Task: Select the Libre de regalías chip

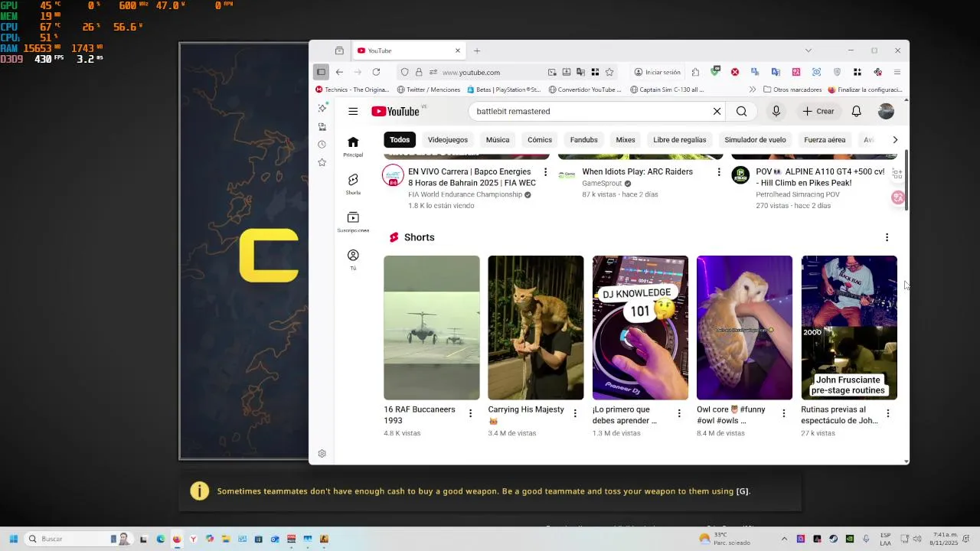Action: (680, 140)
